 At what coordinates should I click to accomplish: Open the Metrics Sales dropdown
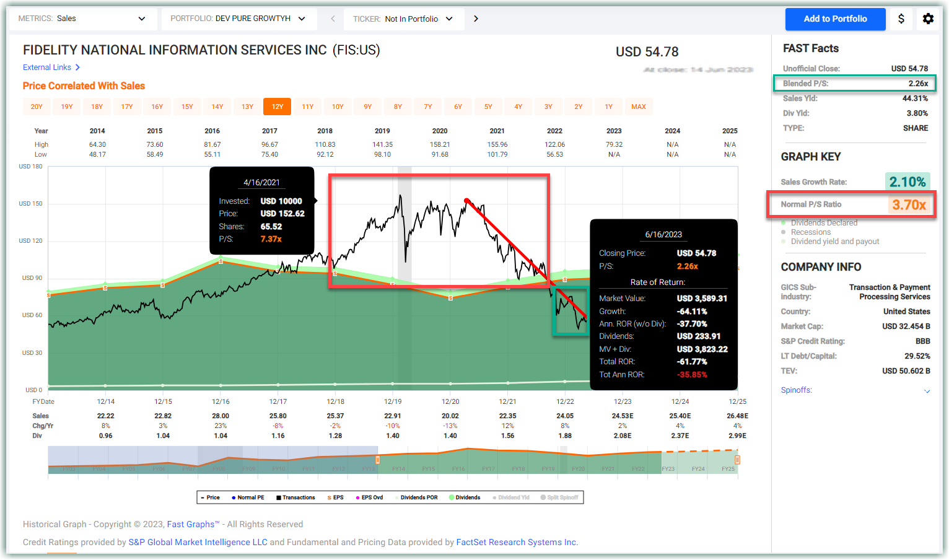coord(82,19)
